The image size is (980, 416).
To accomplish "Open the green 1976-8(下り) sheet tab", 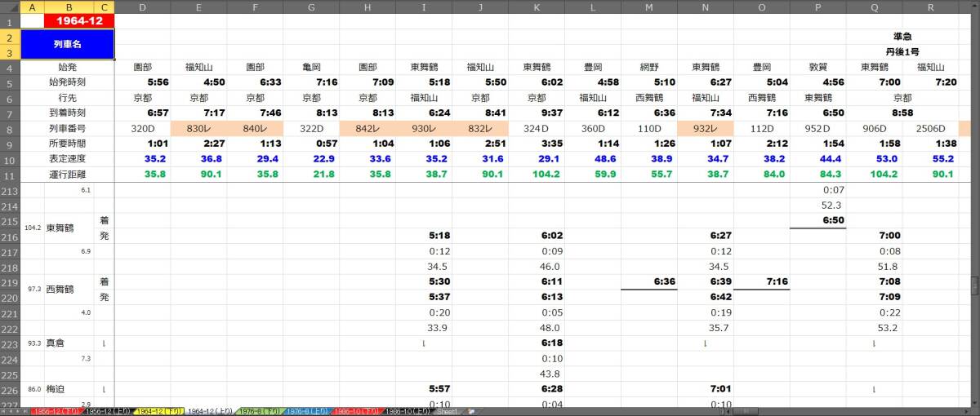I will [x=260, y=412].
